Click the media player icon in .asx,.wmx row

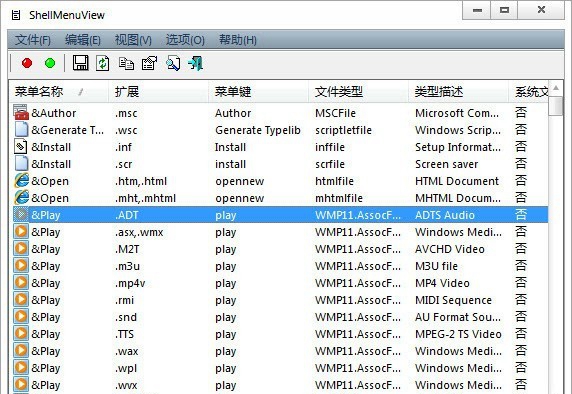[x=21, y=231]
